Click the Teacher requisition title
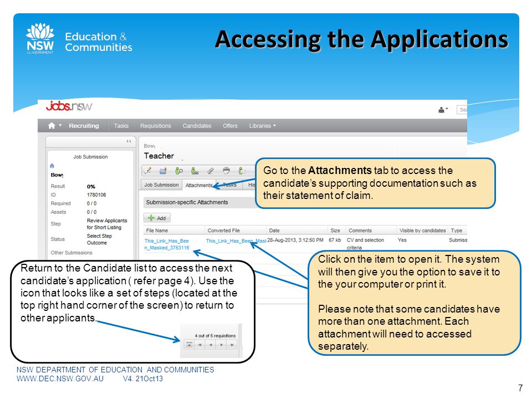Viewport: 532px width, 399px height. point(159,156)
